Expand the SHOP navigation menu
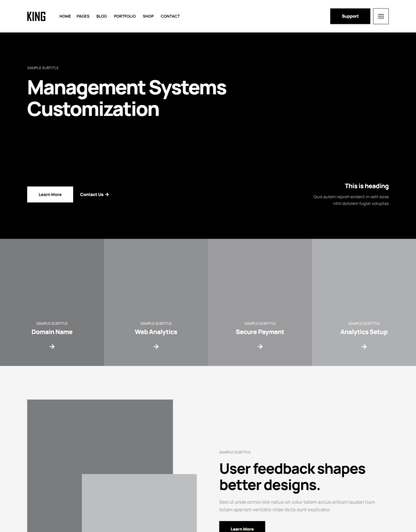The width and height of the screenshot is (416, 532). [x=148, y=16]
